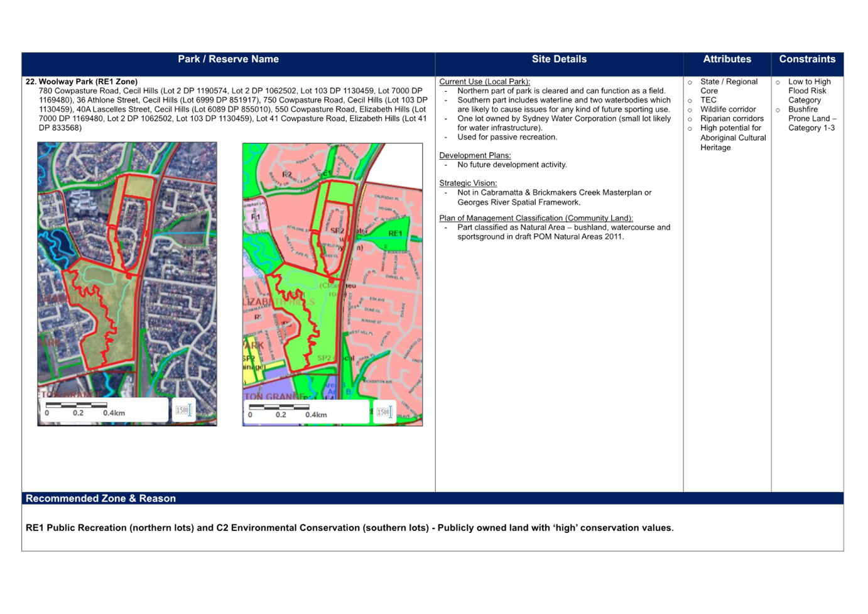Click the 1:500 scale icon on zoning map
The height and width of the screenshot is (614, 868).
384,412
